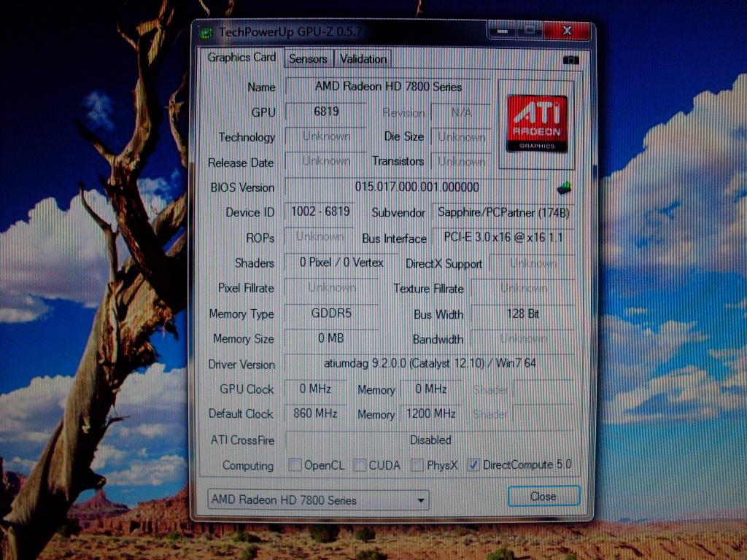
Task: Switch to the Graphics Card tab
Action: [x=241, y=58]
